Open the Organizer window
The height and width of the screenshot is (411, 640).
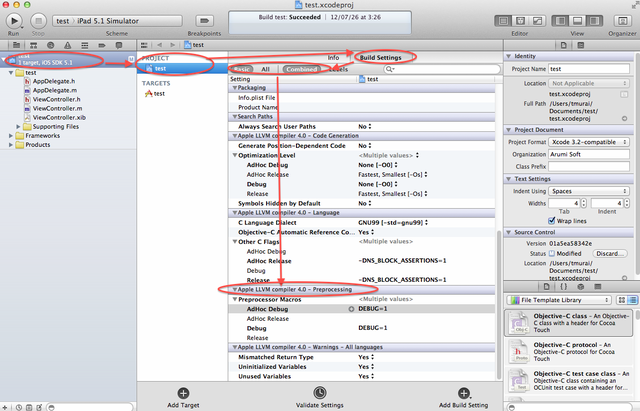622,20
